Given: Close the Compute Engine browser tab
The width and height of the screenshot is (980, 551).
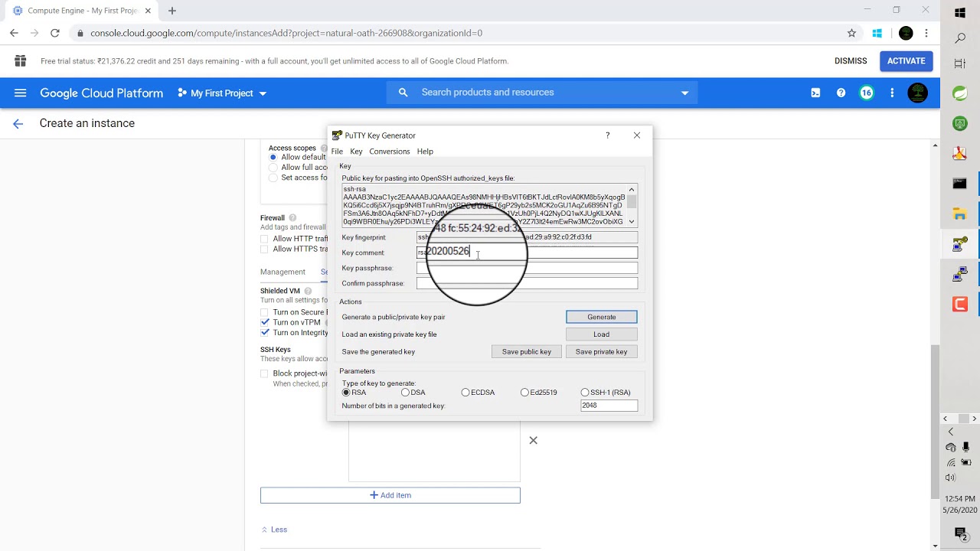Looking at the screenshot, I should tap(148, 11).
